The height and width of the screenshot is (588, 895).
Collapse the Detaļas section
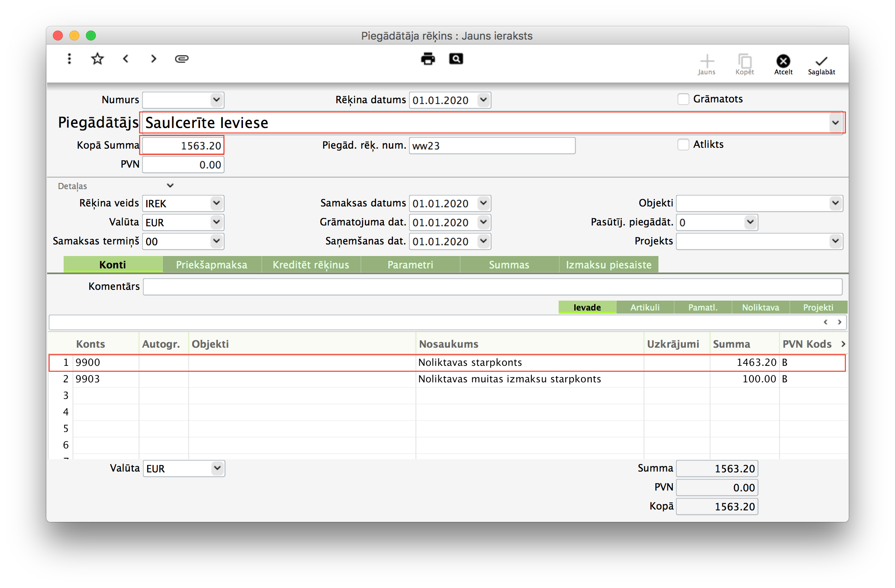tap(170, 186)
